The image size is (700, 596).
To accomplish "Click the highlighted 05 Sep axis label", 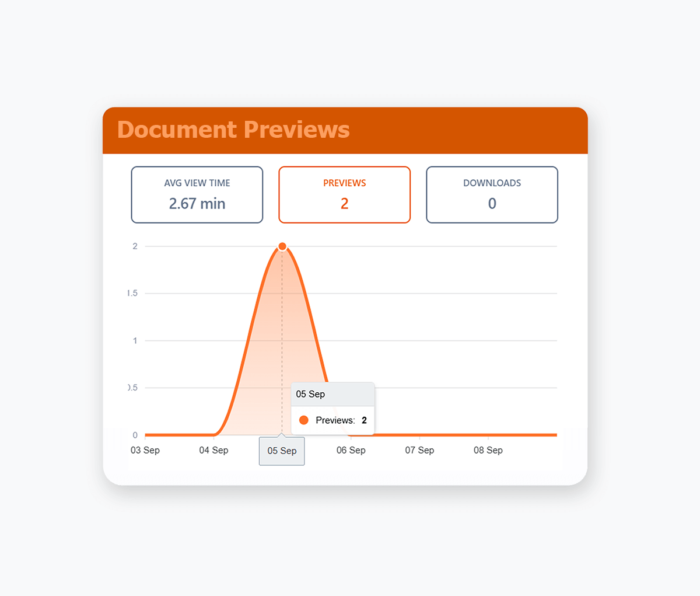I will click(282, 451).
